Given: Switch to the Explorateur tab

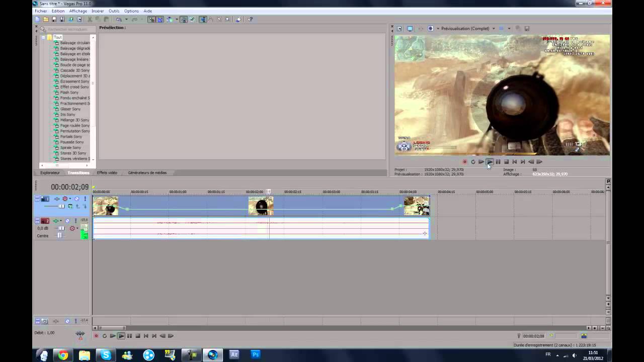Looking at the screenshot, I should [50, 173].
